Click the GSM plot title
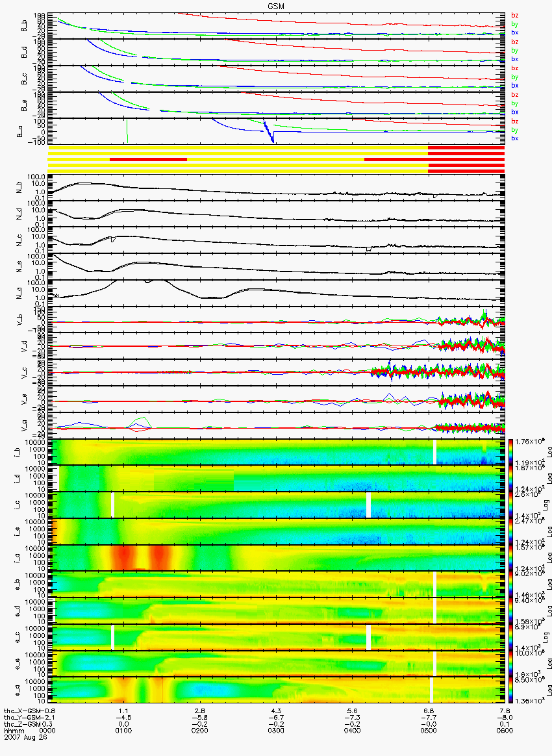Screen dimensions: 552x756 click(x=276, y=6)
